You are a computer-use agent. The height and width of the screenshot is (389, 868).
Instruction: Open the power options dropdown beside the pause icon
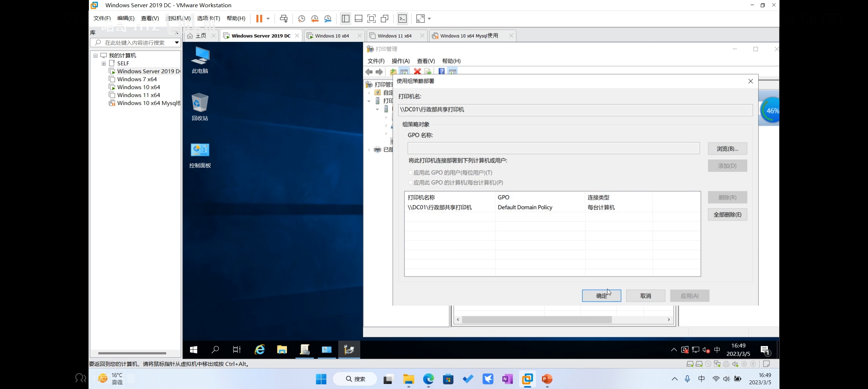tap(268, 19)
